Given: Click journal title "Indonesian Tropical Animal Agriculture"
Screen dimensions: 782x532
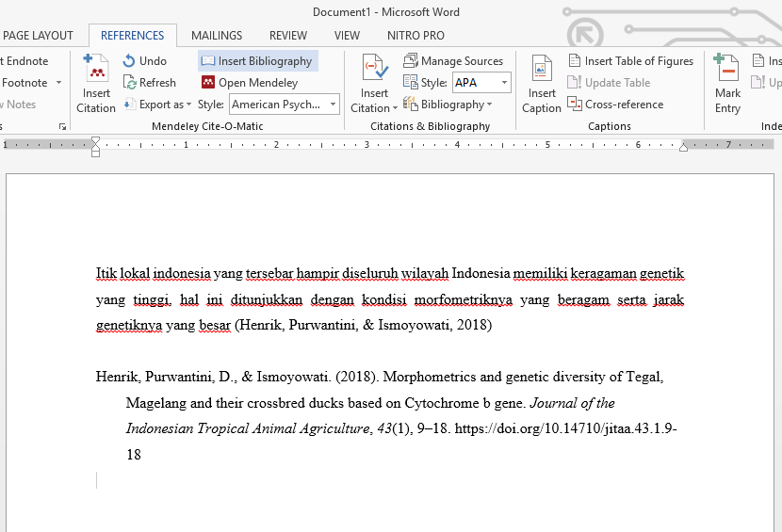Looking at the screenshot, I should click(248, 428).
